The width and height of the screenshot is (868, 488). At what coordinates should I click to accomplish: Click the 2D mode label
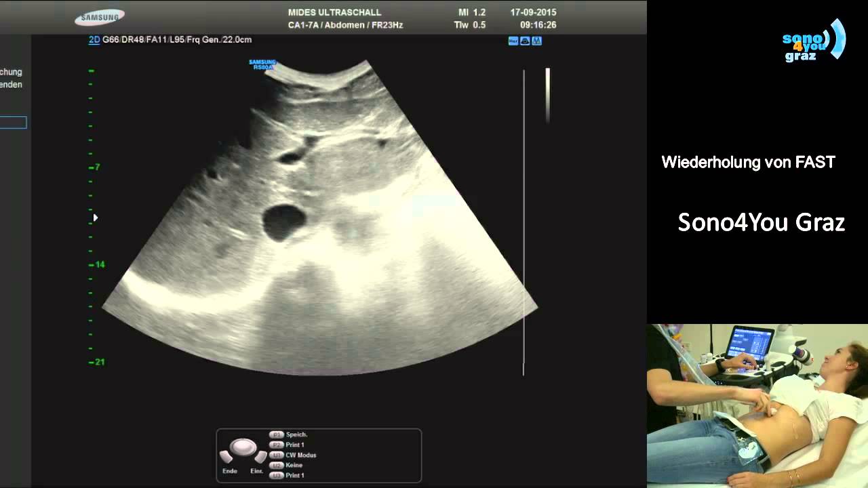[x=94, y=40]
